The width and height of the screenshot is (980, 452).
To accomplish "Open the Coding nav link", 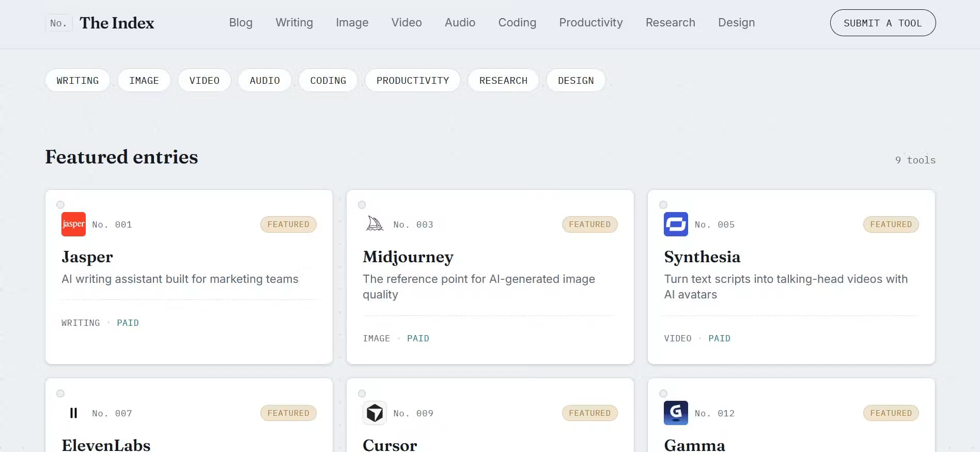I will [517, 23].
